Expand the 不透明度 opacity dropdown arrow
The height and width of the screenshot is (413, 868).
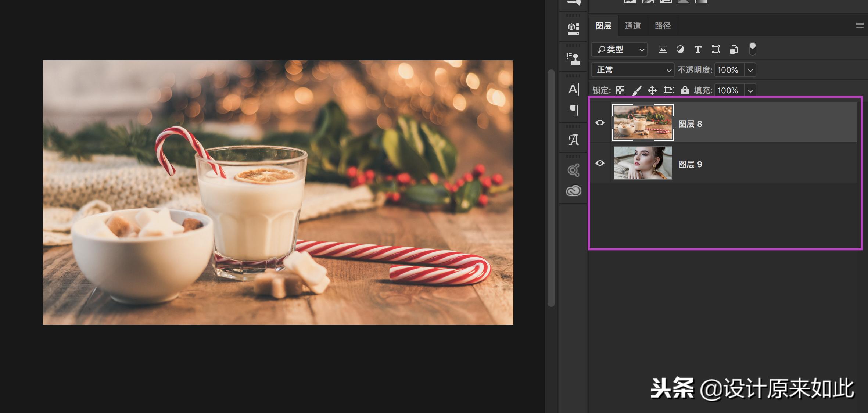pyautogui.click(x=750, y=70)
